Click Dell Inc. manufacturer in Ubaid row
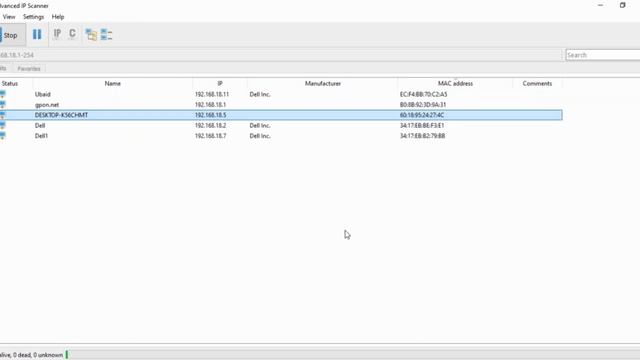Viewport: 640px width, 360px height. pyautogui.click(x=260, y=94)
